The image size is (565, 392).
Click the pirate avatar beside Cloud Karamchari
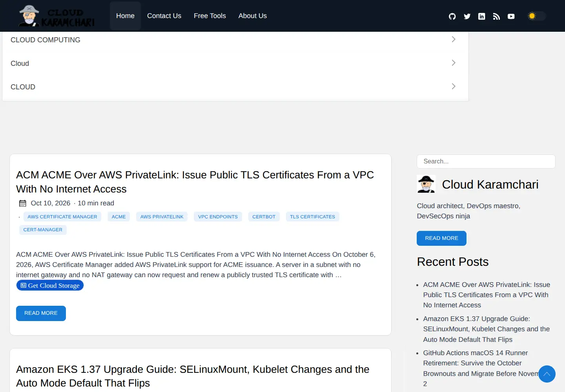tap(426, 184)
